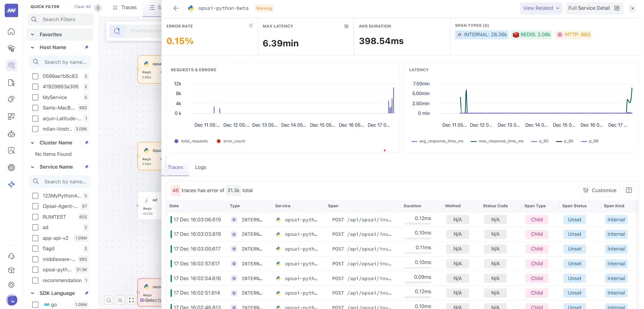Open Full Service Detail
This screenshot has height=309, width=644.
tap(594, 8)
